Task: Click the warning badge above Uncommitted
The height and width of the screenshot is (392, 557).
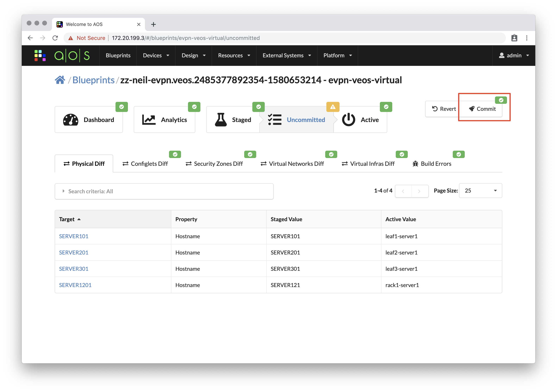Action: tap(333, 107)
